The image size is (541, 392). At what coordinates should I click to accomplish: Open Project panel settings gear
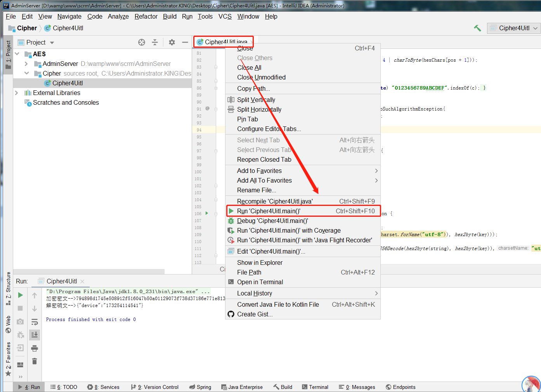(x=172, y=42)
